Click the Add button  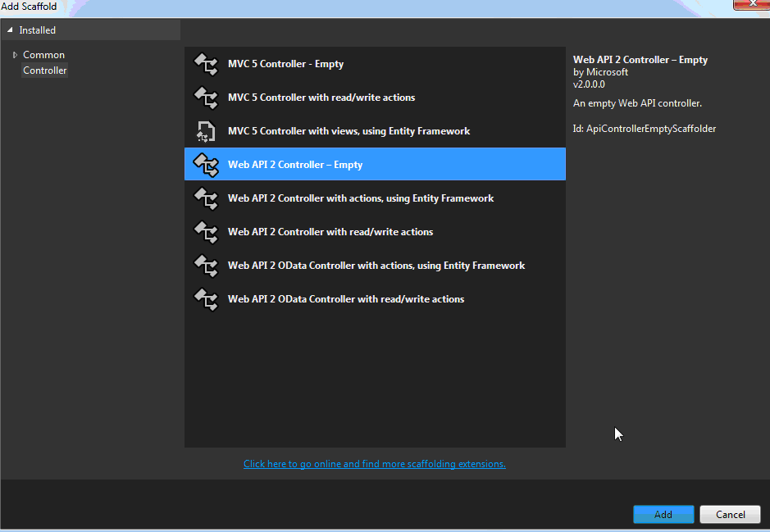pos(663,514)
